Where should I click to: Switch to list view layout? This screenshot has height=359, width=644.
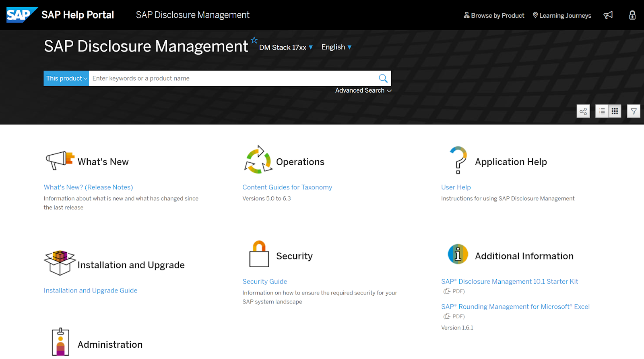(x=602, y=111)
